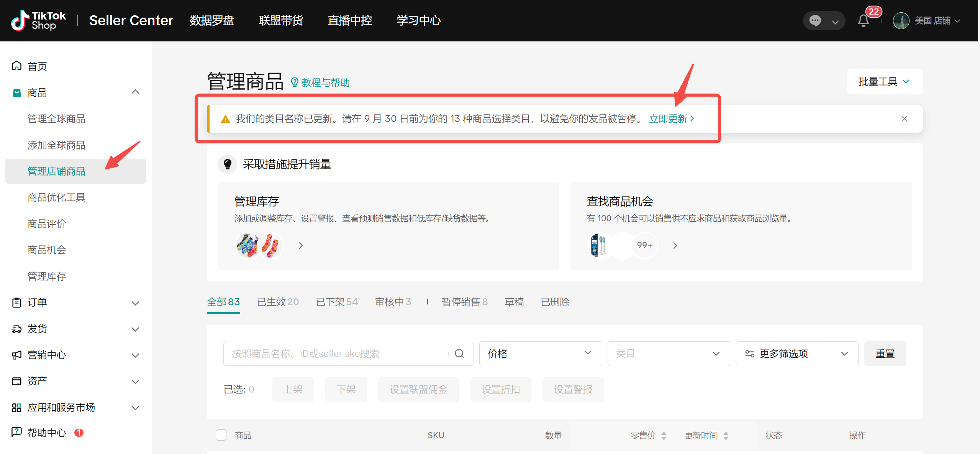This screenshot has height=454, width=980.
Task: Click the 商品 (Products) section icon
Action: [17, 92]
